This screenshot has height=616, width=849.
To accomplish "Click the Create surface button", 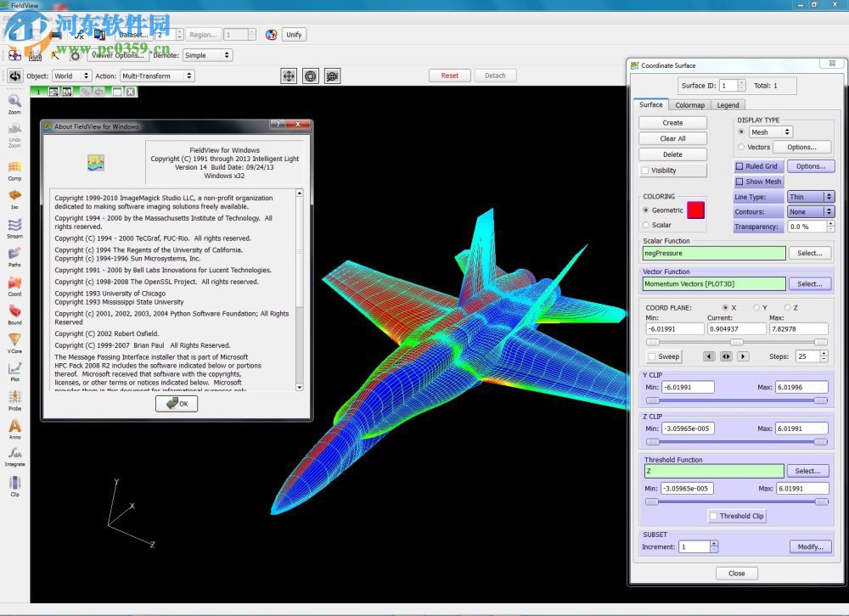I will tap(672, 123).
